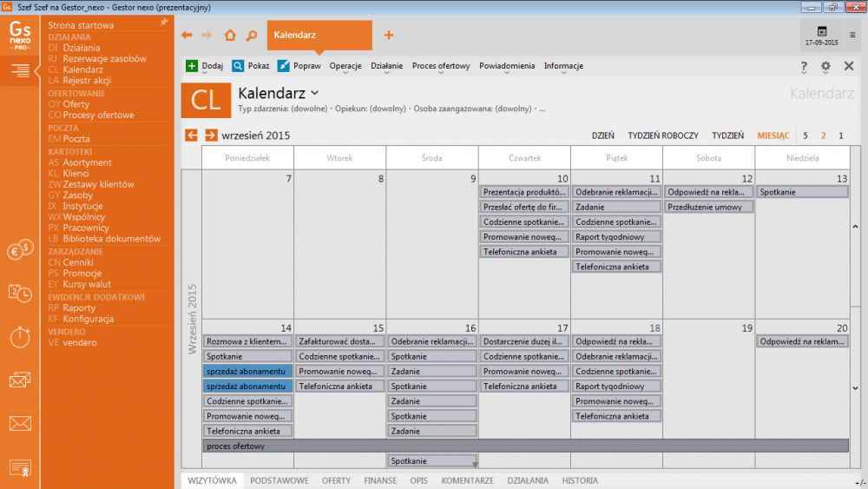Open settings with the gear icon
The width and height of the screenshot is (868, 489).
(825, 66)
